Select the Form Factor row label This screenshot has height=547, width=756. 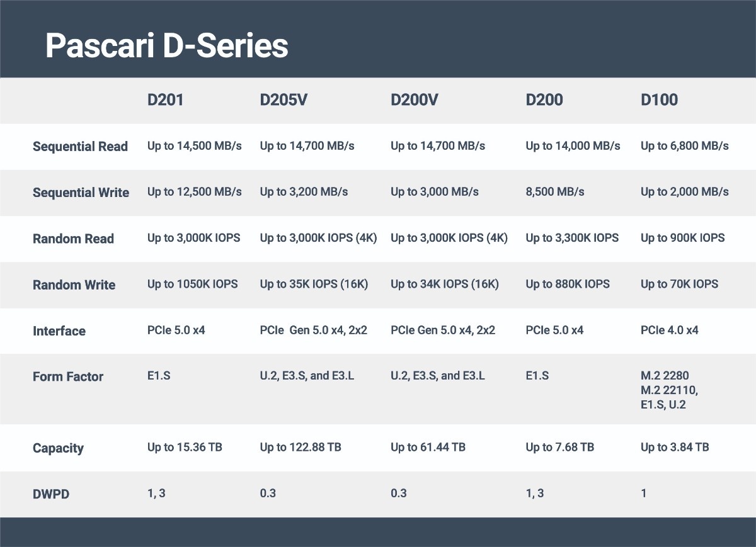68,376
